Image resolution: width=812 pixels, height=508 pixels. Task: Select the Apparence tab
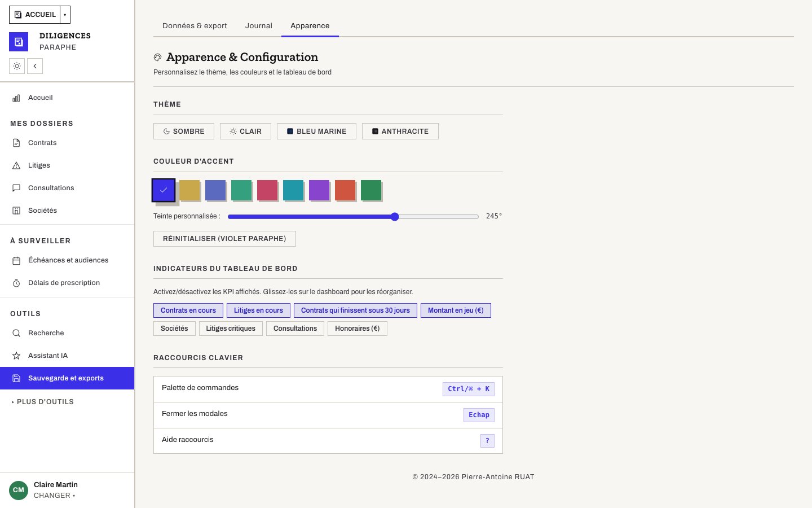(x=310, y=26)
